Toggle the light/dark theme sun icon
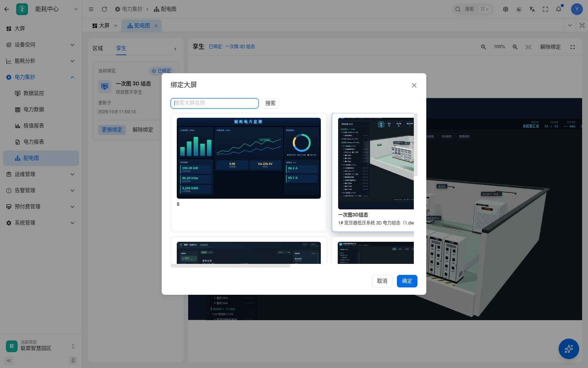This screenshot has height=368, width=588. click(519, 9)
